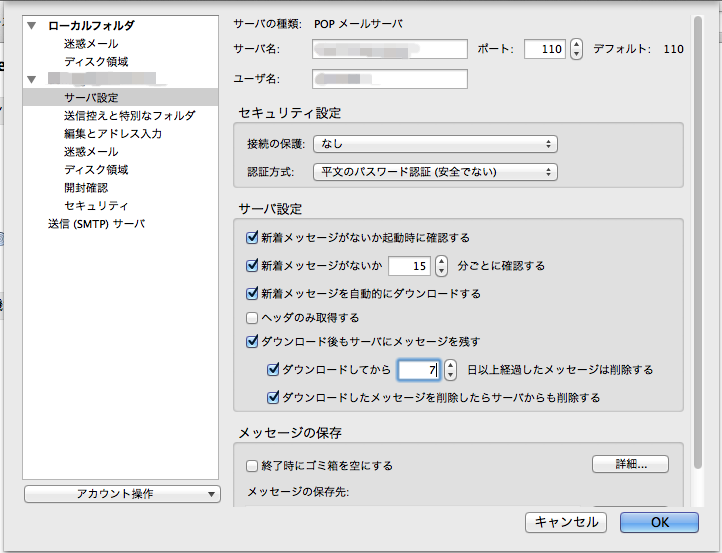The width and height of the screenshot is (722, 553).
Task: Open the アカウント操作 dropdown button
Action: pyautogui.click(x=121, y=494)
